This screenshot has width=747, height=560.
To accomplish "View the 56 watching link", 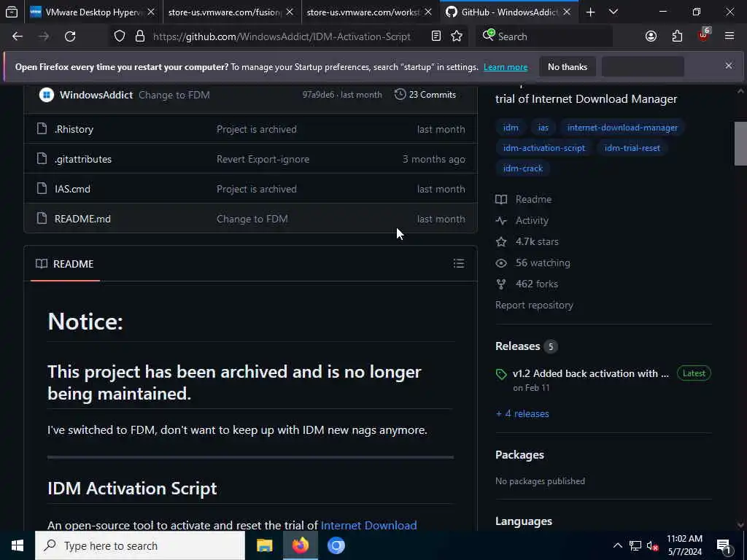I will point(533,262).
